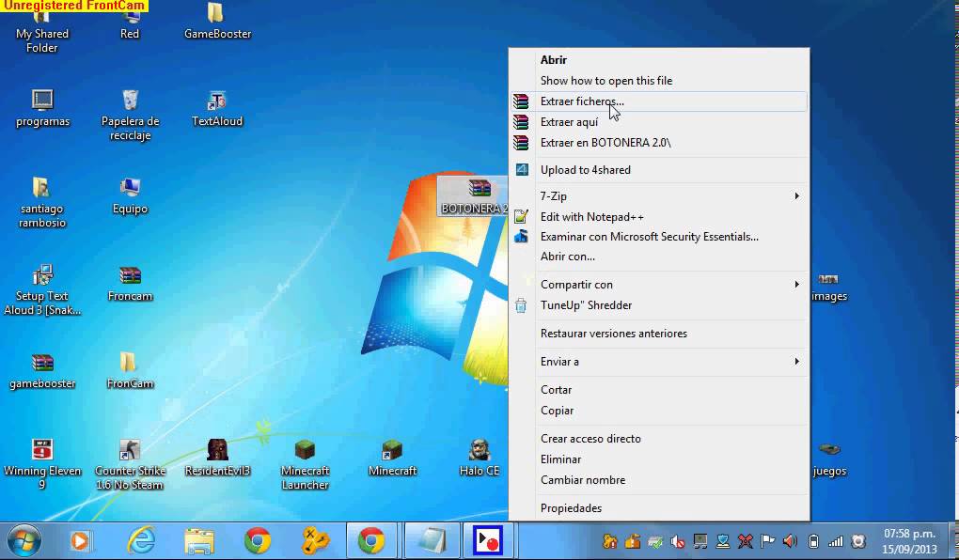Select Counter Strike 1.6 No Steam icon

coord(130,464)
